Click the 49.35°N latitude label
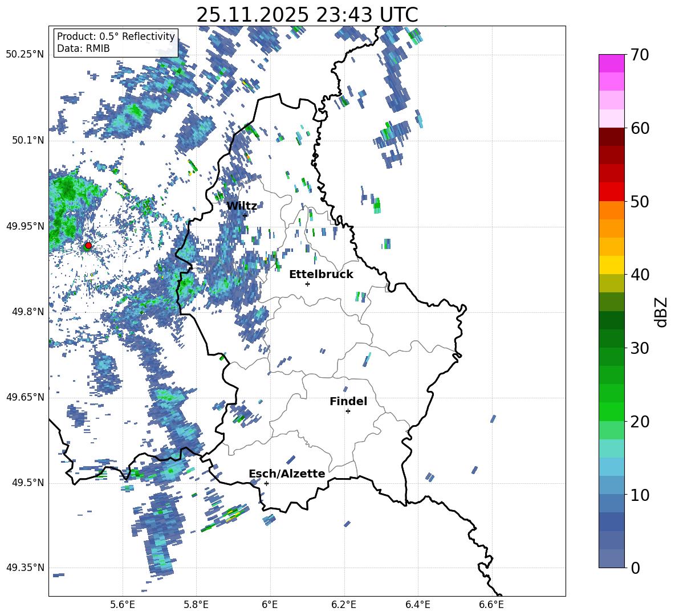This screenshot has width=675, height=616. (x=25, y=568)
